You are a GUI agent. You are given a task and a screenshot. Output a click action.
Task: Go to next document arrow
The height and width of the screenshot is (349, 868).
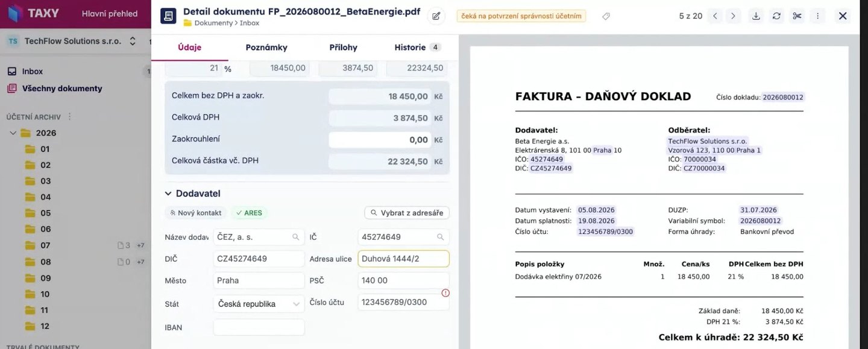(733, 16)
